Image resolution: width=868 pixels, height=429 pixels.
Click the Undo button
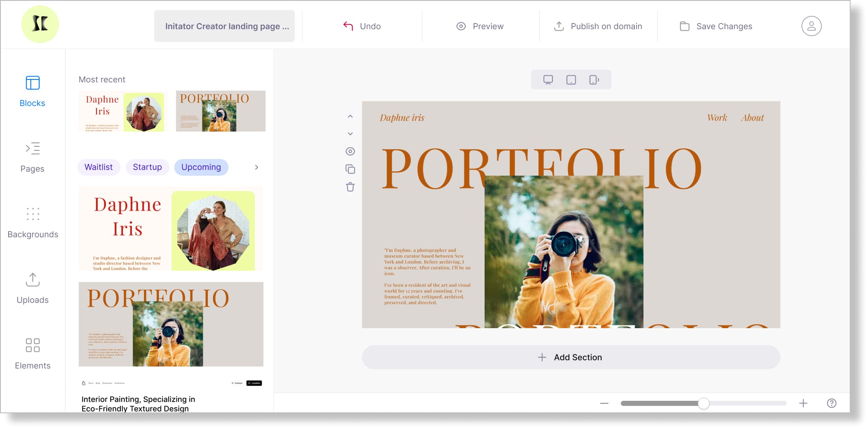click(x=362, y=26)
